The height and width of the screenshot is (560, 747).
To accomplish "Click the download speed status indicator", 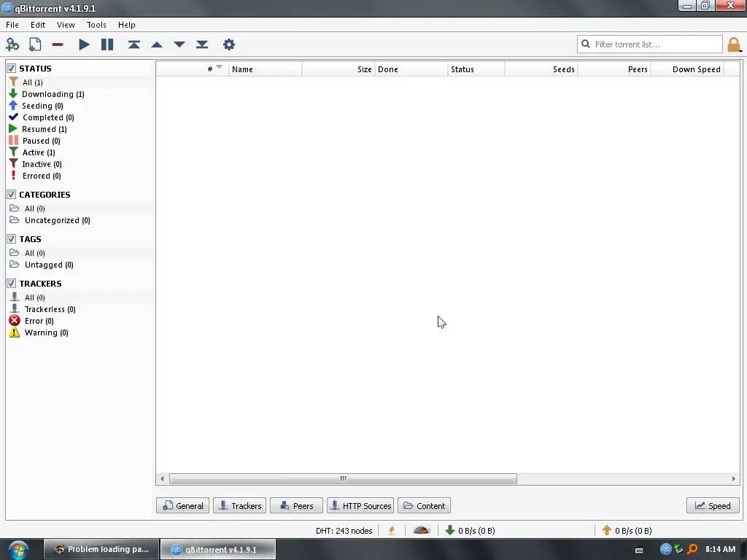I will click(x=470, y=530).
